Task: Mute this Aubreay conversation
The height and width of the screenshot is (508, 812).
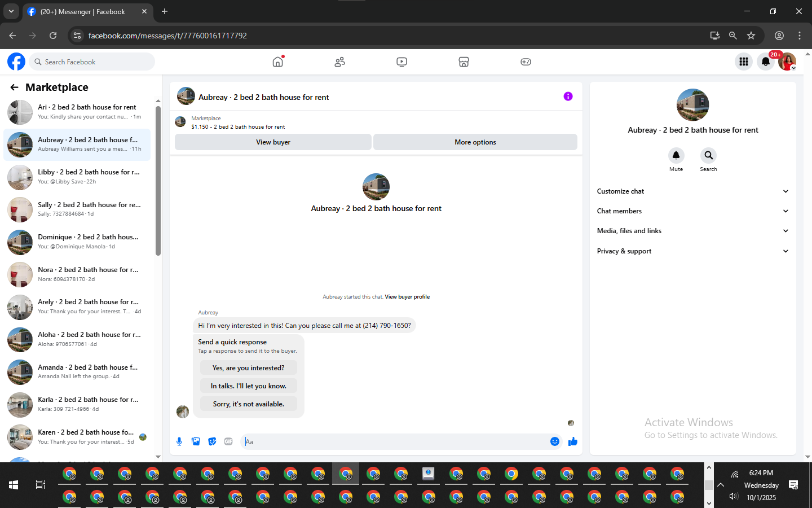Action: click(x=676, y=155)
